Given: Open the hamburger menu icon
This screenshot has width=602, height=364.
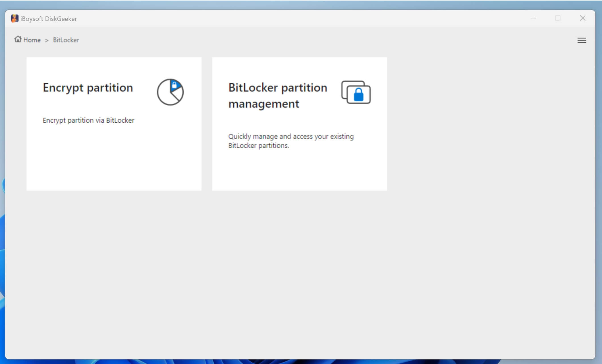Looking at the screenshot, I should (x=582, y=40).
